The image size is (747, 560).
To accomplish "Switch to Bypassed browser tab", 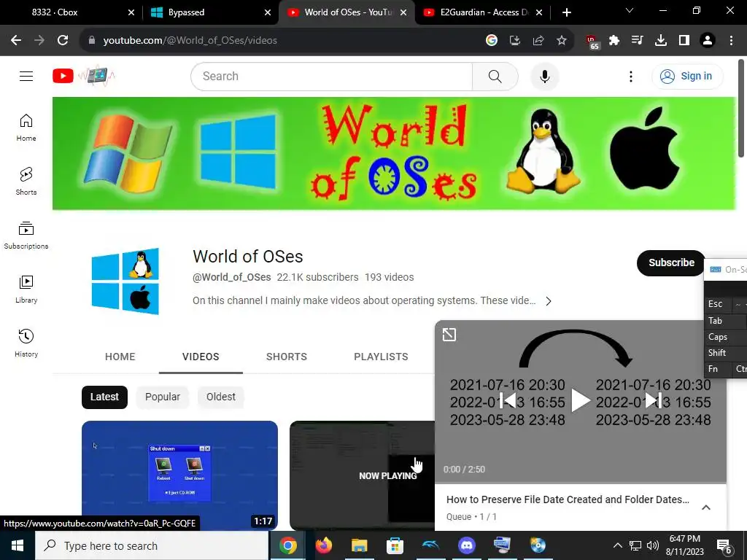I will click(x=209, y=12).
